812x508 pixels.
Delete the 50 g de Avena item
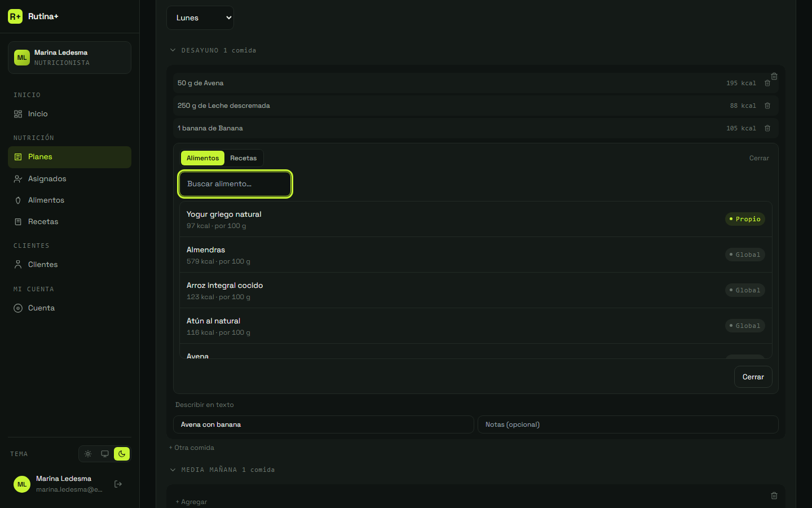(x=767, y=83)
